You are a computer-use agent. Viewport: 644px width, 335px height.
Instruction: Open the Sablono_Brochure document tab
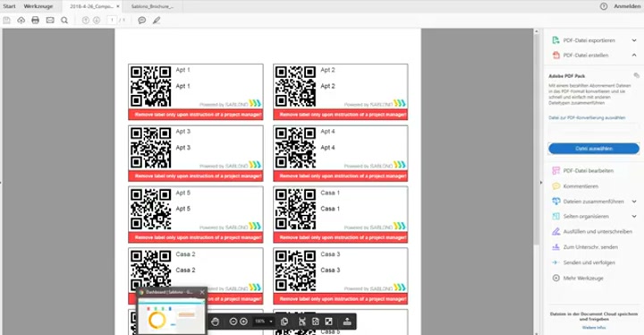click(152, 6)
